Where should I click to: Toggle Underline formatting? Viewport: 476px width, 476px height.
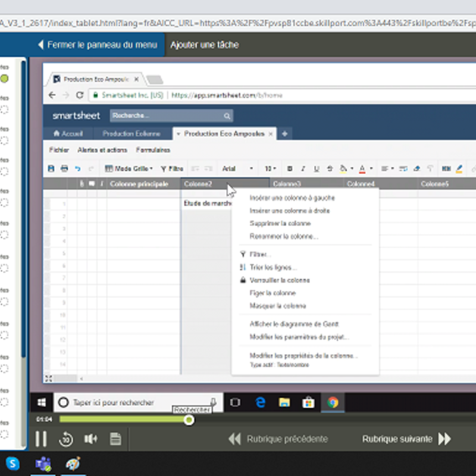coord(317,168)
